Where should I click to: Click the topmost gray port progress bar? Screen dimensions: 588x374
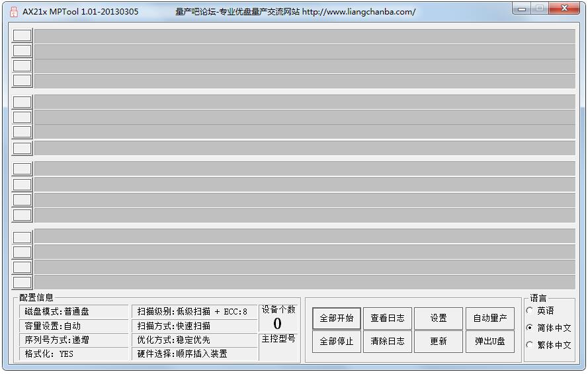click(x=304, y=36)
